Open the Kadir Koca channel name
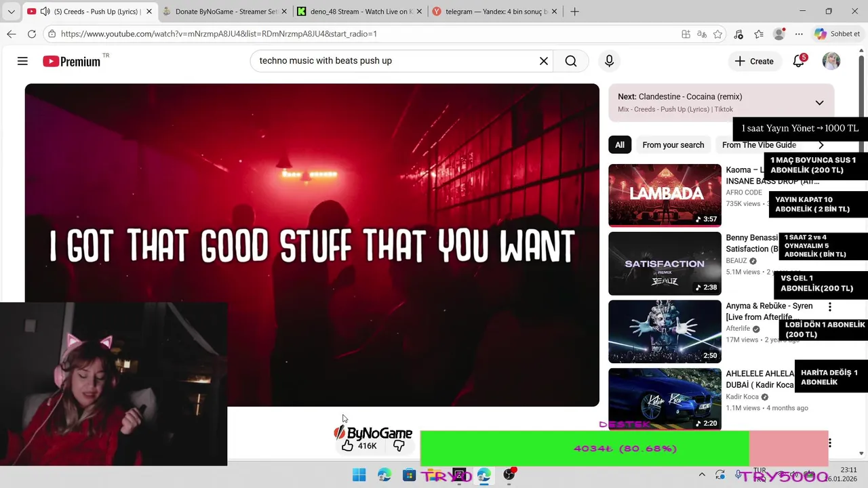 click(742, 397)
